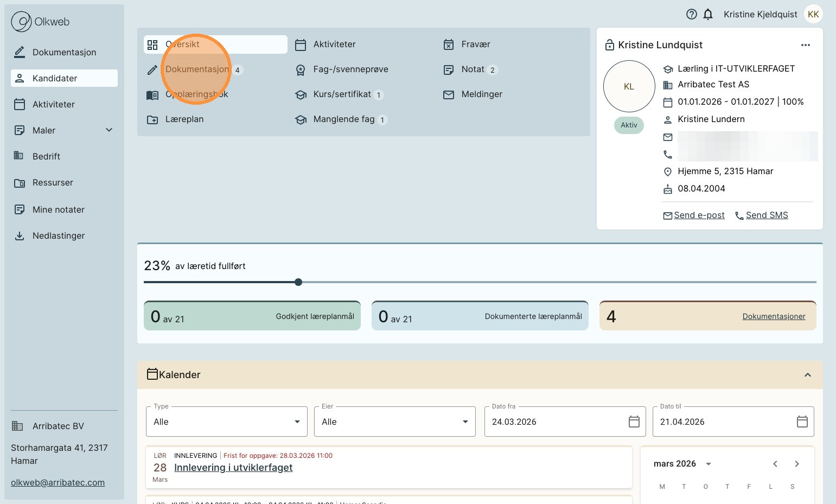Select Ressurser in the sidebar
This screenshot has width=836, height=504.
pyautogui.click(x=53, y=183)
